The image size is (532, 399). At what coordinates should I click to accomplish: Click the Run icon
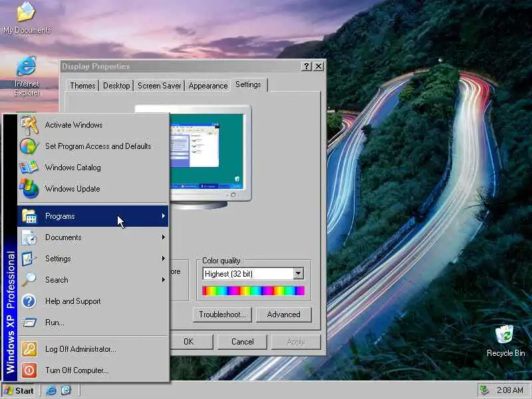[x=29, y=323]
